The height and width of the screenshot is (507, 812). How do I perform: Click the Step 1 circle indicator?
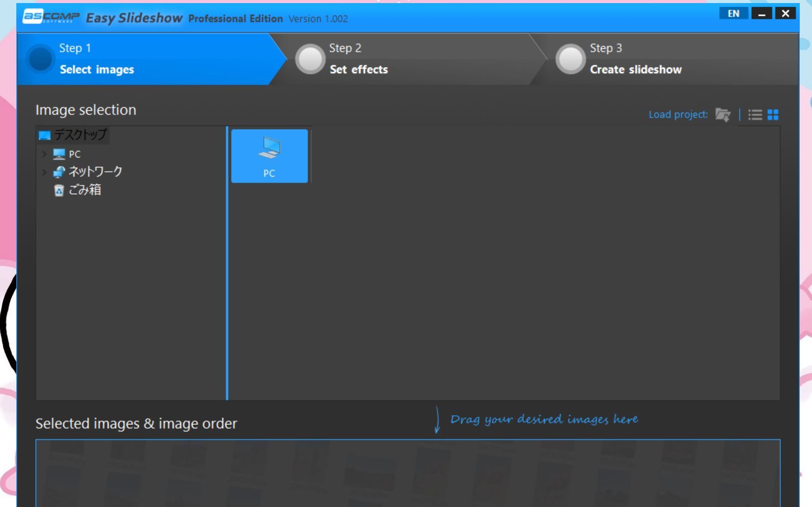click(x=40, y=59)
